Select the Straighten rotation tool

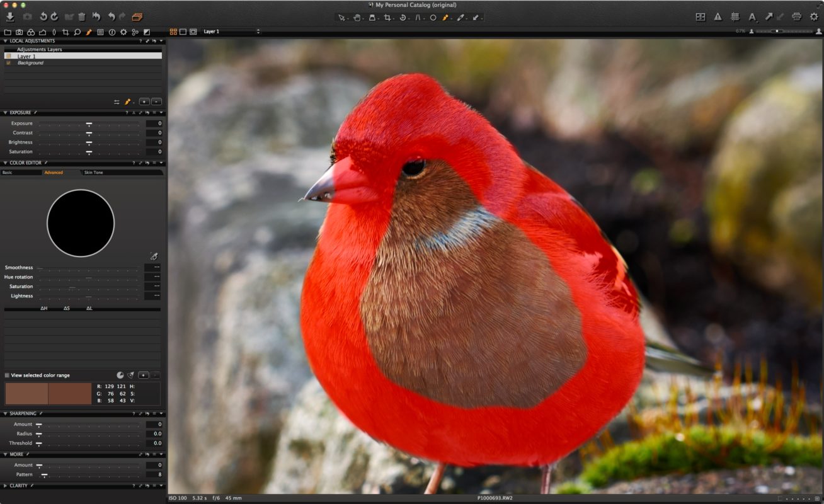coord(404,18)
